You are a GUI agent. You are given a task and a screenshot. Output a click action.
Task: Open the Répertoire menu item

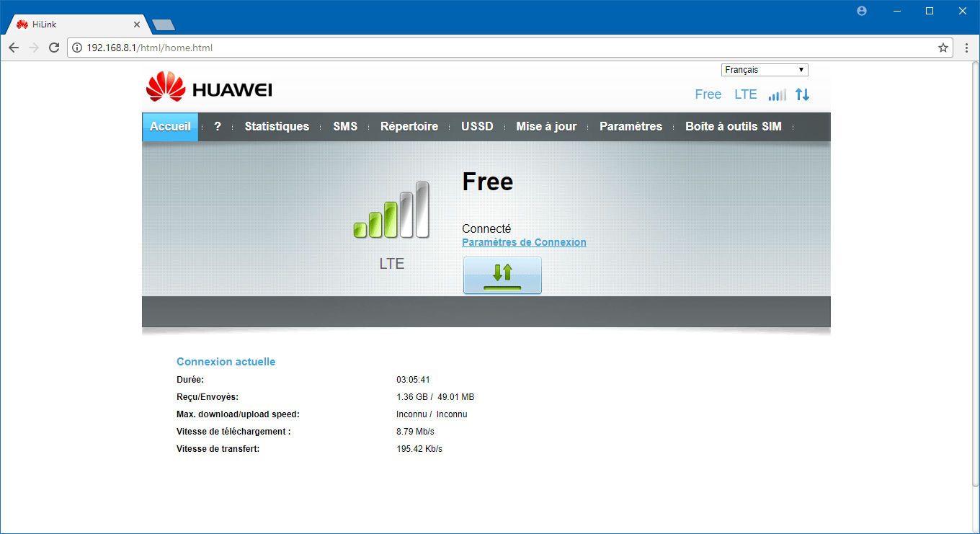409,127
